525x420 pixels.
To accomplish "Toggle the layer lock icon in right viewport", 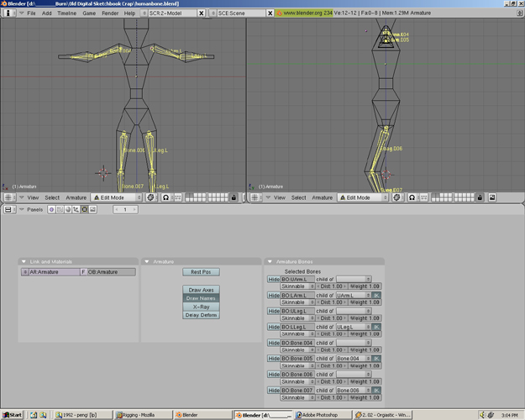I will [x=480, y=197].
